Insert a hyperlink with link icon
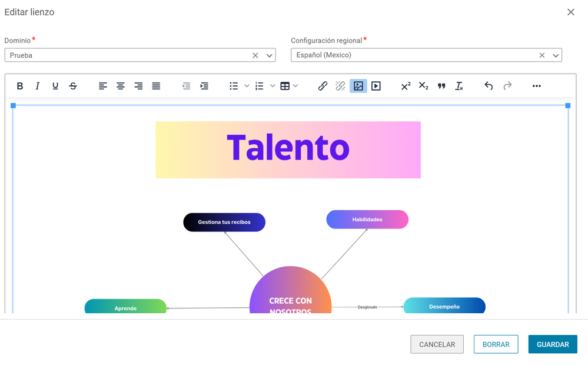 point(323,86)
